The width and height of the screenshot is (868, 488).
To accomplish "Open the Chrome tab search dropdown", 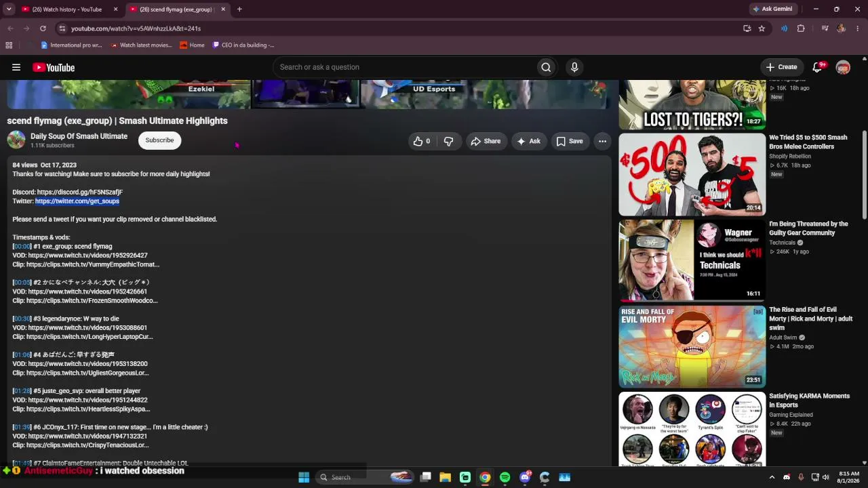I will pos(9,9).
